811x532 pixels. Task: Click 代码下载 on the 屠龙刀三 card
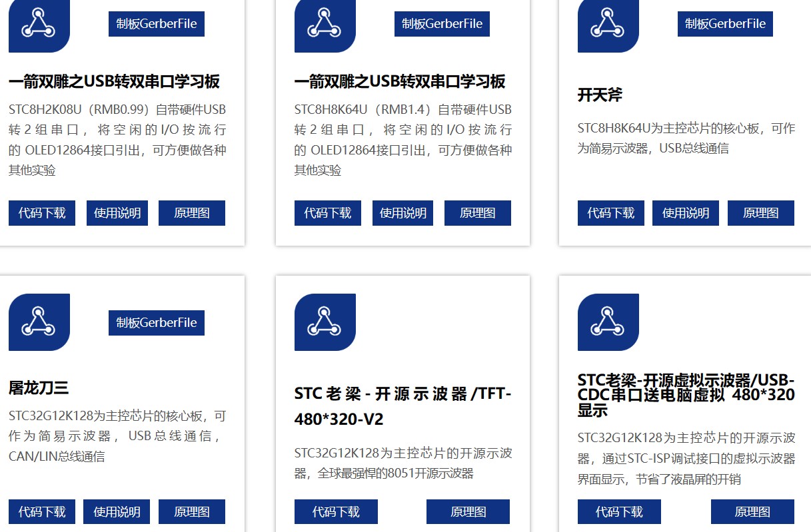(x=42, y=512)
